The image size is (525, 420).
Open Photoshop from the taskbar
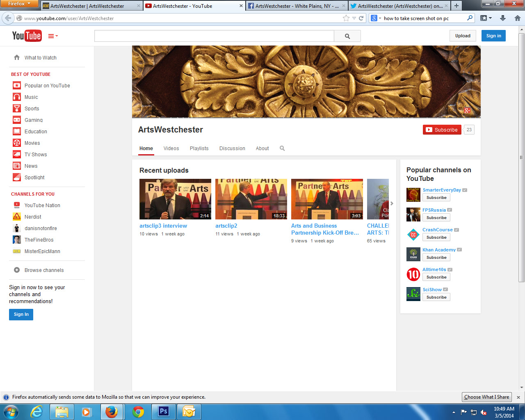point(164,412)
